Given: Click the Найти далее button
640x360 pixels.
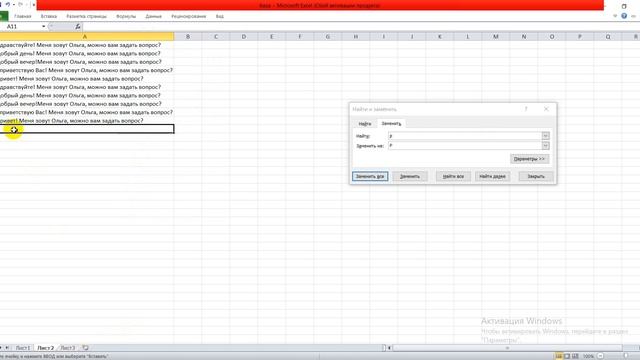Looking at the screenshot, I should coord(492,176).
